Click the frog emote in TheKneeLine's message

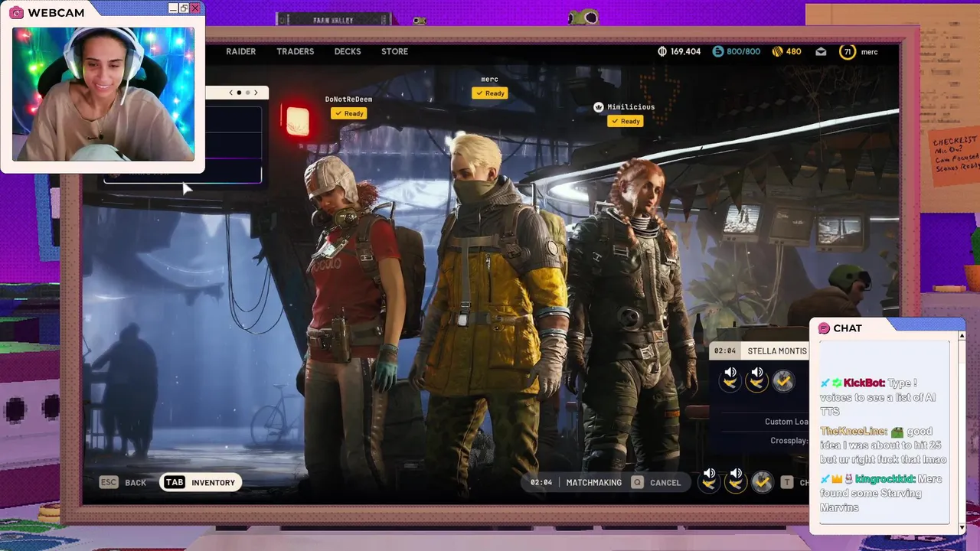[x=897, y=432]
